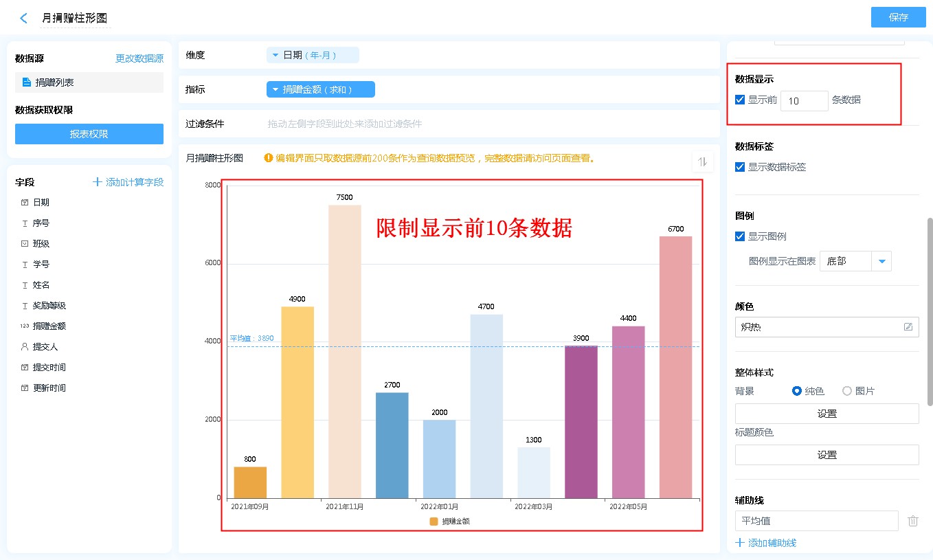Click the plus icon for 添加计算字段
933x560 pixels.
click(x=98, y=182)
